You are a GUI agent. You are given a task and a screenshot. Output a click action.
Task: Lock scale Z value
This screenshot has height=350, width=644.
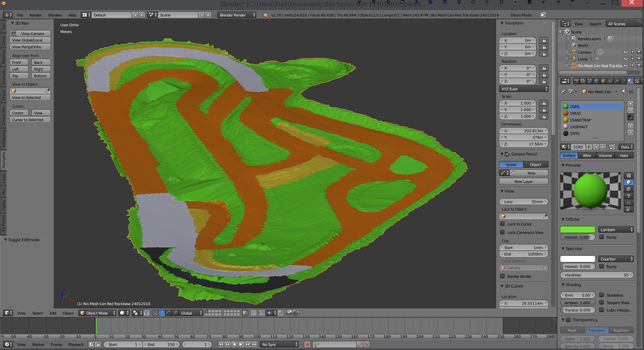pyautogui.click(x=544, y=116)
